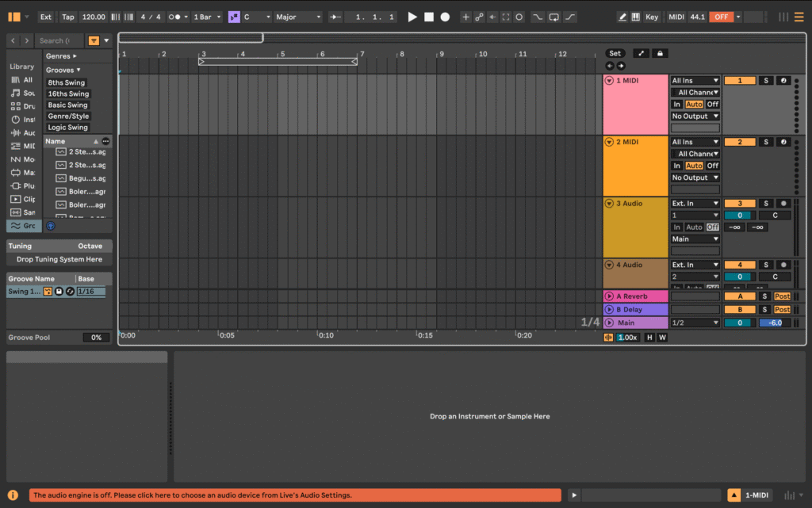Click the Tap tempo button
The width and height of the screenshot is (812, 508).
coord(68,17)
